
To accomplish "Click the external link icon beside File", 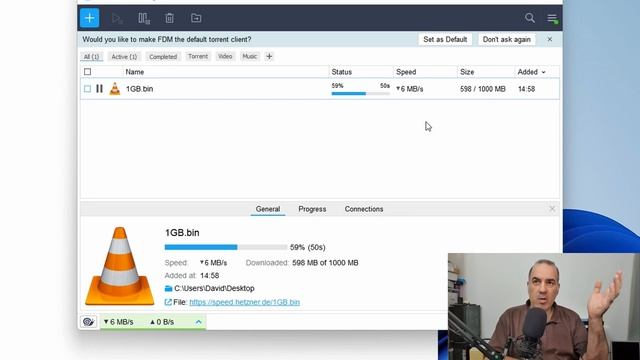I will coord(168,302).
